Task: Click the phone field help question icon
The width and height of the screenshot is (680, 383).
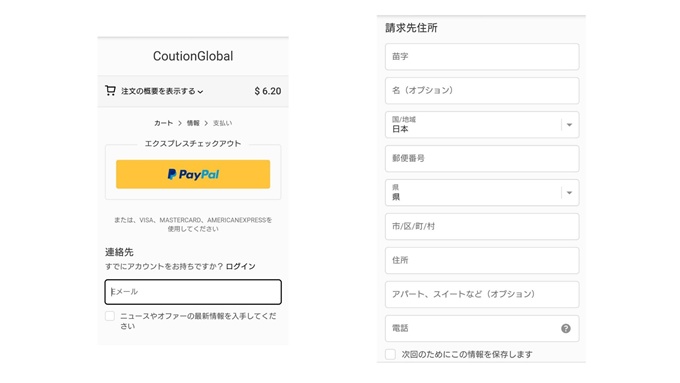Action: [566, 328]
